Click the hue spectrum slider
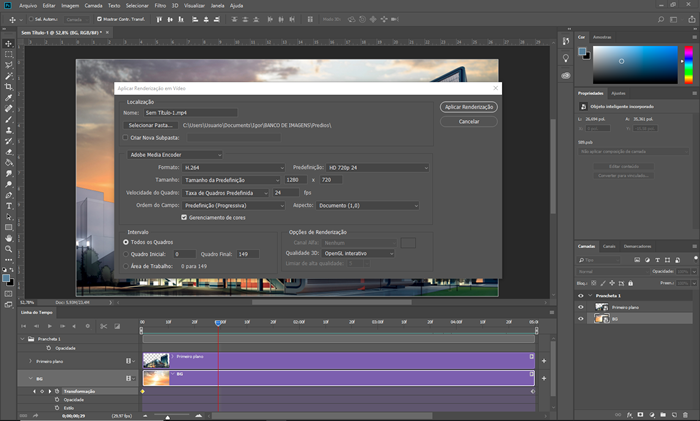 click(x=689, y=65)
